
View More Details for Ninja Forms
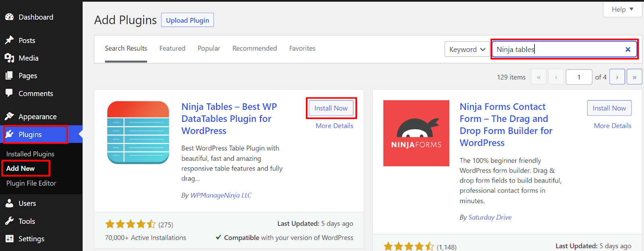tap(613, 126)
